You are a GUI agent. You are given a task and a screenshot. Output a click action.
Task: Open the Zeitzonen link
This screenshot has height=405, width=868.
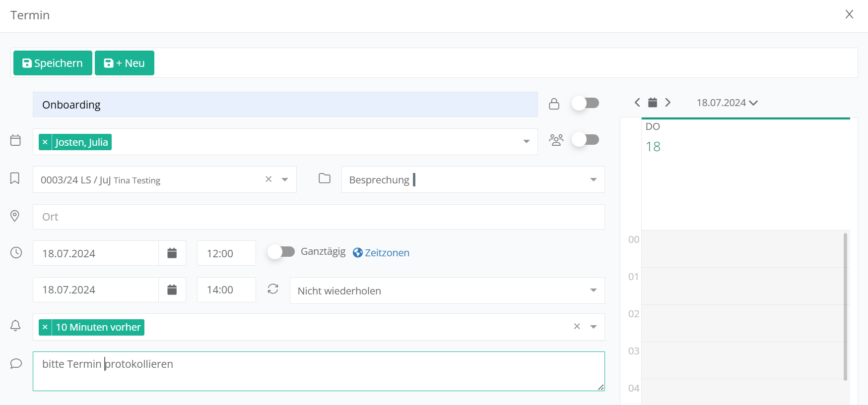point(381,253)
